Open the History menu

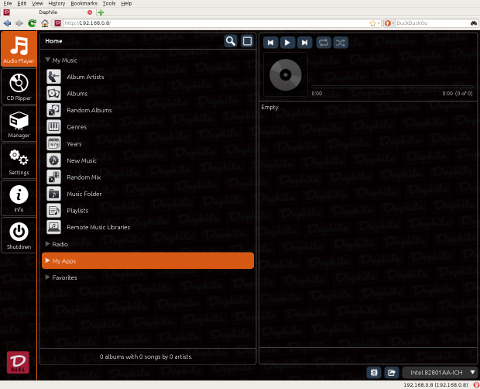(57, 3)
